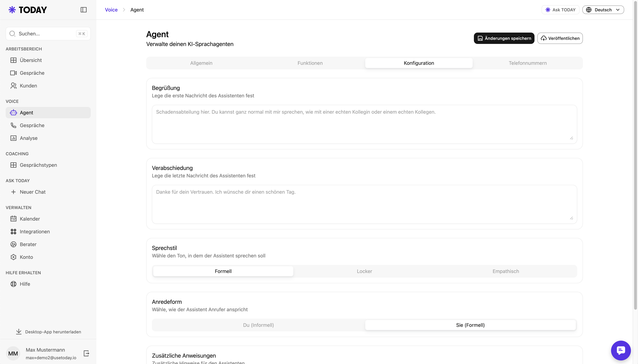This screenshot has height=364, width=638.
Task: Click the Integrationen four-dots icon
Action: click(13, 232)
